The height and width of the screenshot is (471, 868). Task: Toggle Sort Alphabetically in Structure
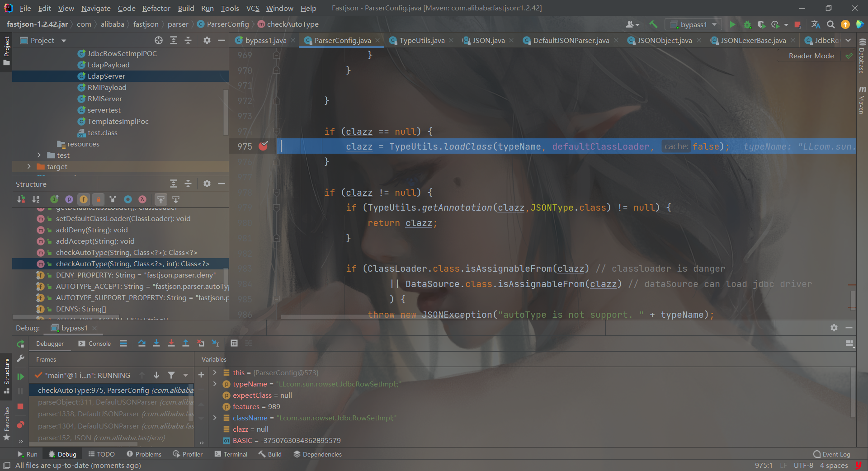click(x=36, y=199)
